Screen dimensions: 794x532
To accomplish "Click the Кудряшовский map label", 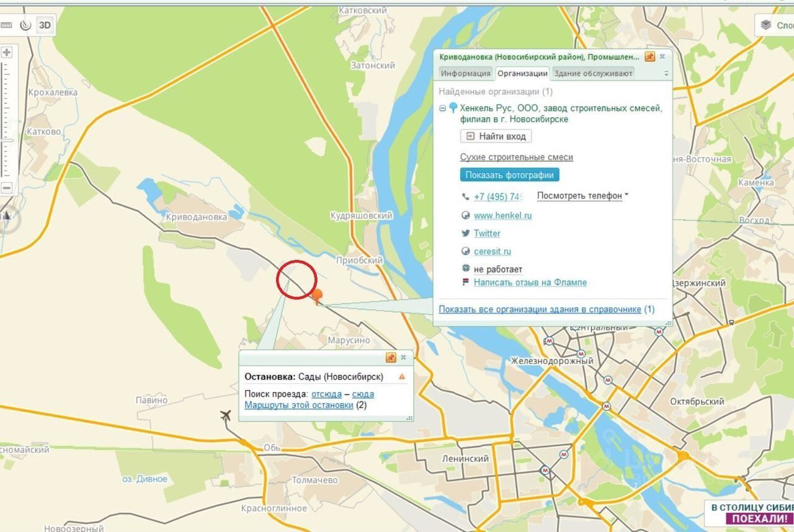I will pos(362,216).
